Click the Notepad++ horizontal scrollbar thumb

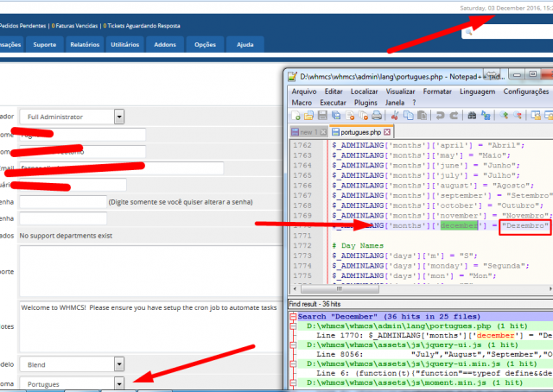click(340, 288)
